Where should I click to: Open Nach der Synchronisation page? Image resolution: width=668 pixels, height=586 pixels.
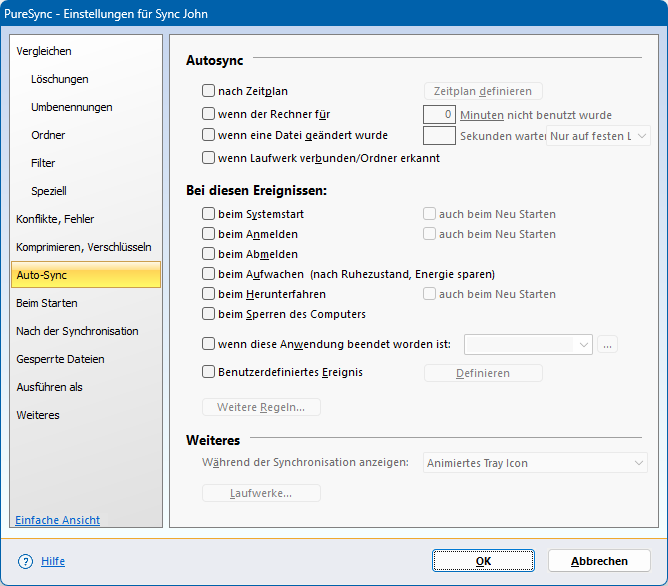point(86,331)
